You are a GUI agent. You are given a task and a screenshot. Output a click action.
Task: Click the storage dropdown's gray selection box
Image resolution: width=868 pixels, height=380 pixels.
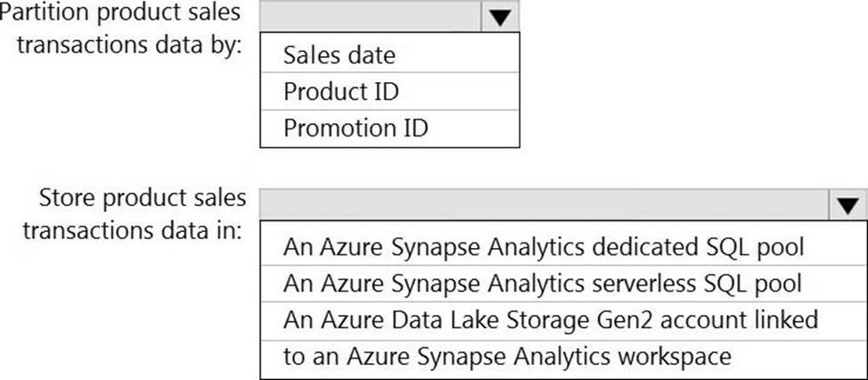point(544,204)
